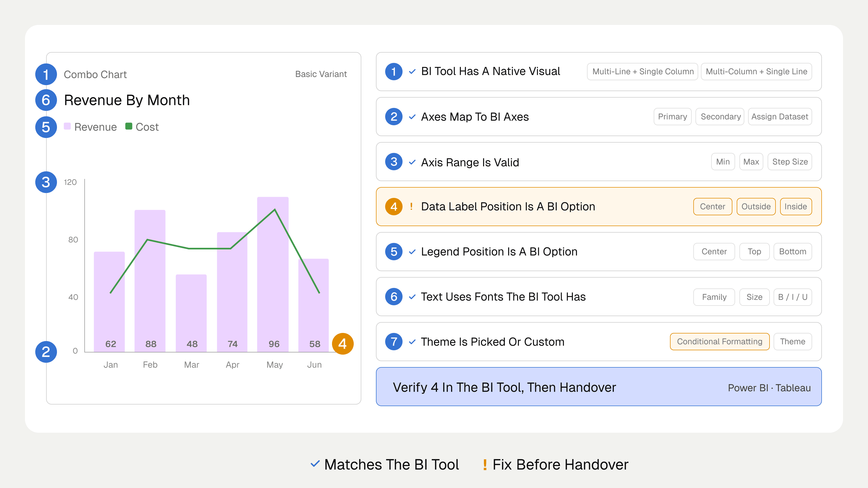Click the checkmark beside Text Uses Fonts
Viewport: 868px width, 488px height.
[412, 297]
